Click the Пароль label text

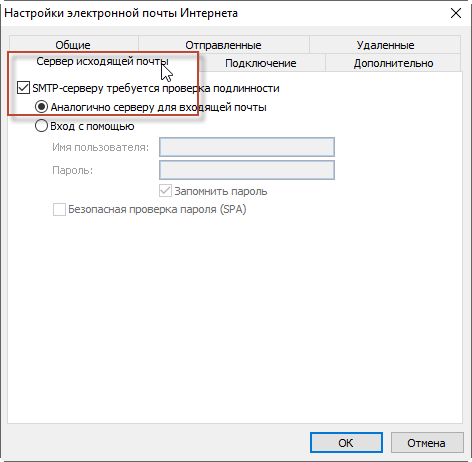72,170
